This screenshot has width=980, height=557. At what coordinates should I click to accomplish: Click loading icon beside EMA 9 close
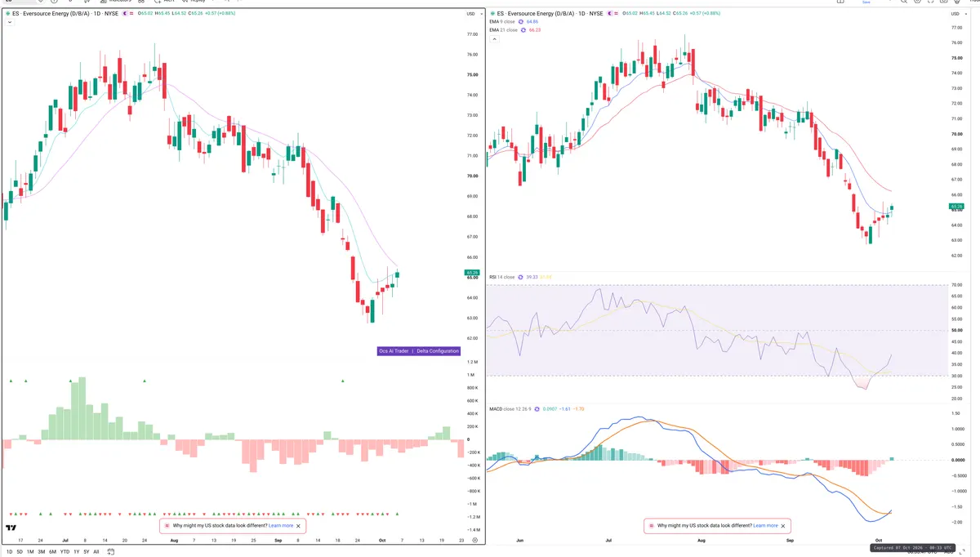(x=522, y=22)
